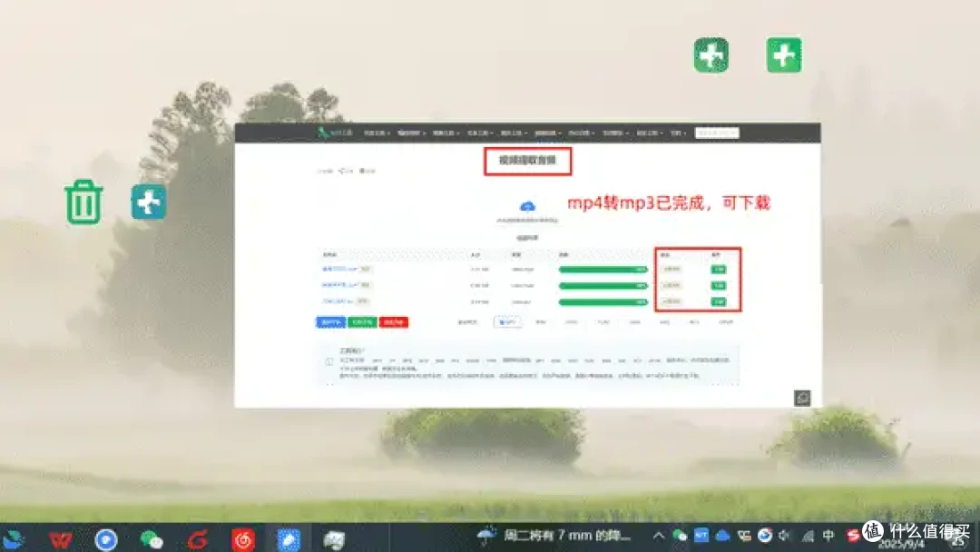Click the third file name link in the list

point(338,301)
